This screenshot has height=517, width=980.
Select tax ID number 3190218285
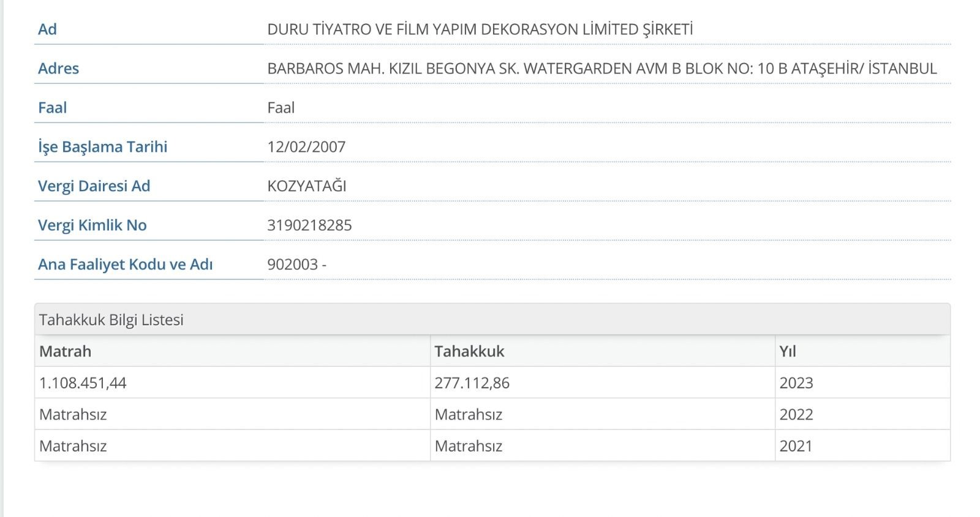pos(309,225)
